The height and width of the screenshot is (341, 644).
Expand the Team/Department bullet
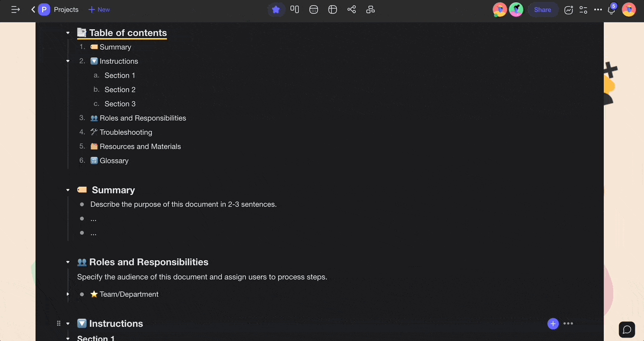(68, 294)
